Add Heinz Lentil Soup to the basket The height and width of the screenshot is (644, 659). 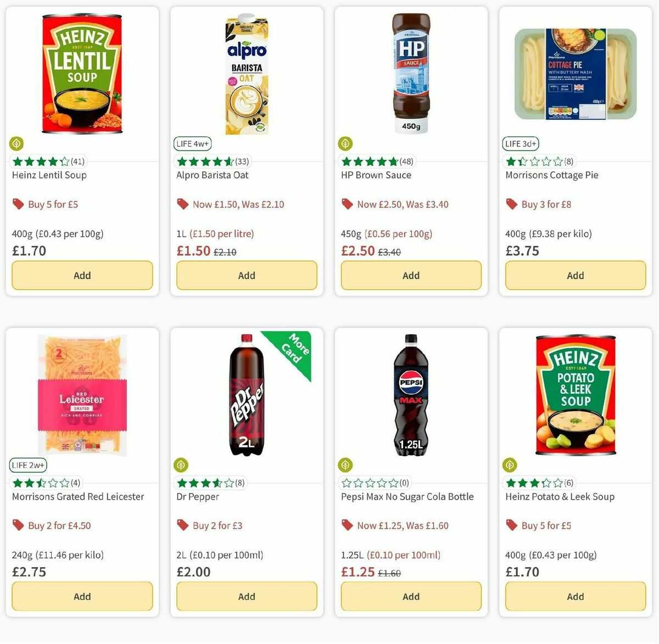82,275
